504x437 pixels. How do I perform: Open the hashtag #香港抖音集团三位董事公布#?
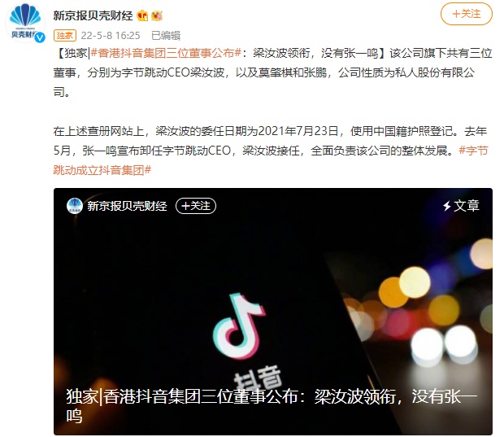(x=166, y=53)
